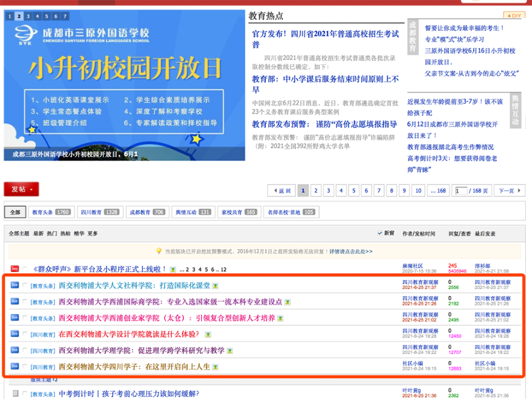This screenshot has width=532, height=399.
Task: Click document icon beside 中考倒计时 post
Action: (x=15, y=393)
